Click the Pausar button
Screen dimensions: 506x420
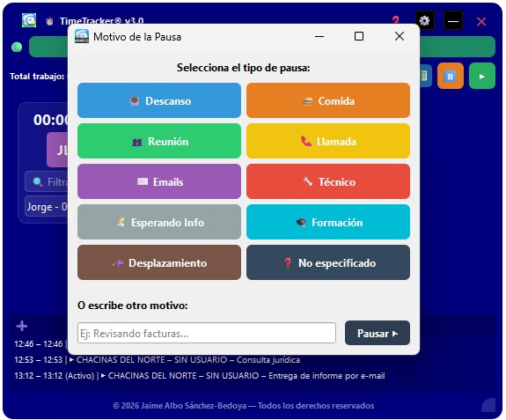coord(378,333)
